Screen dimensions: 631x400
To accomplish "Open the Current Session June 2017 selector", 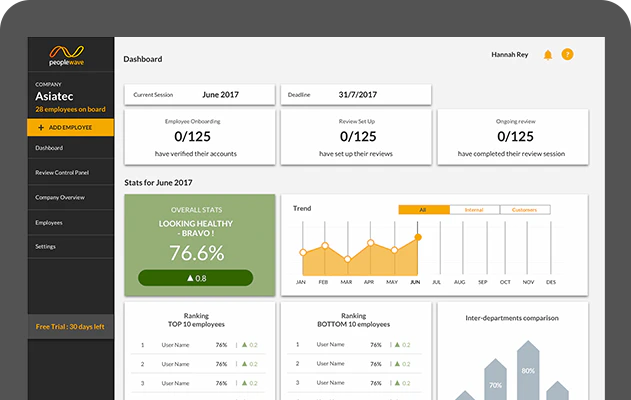I will (200, 95).
